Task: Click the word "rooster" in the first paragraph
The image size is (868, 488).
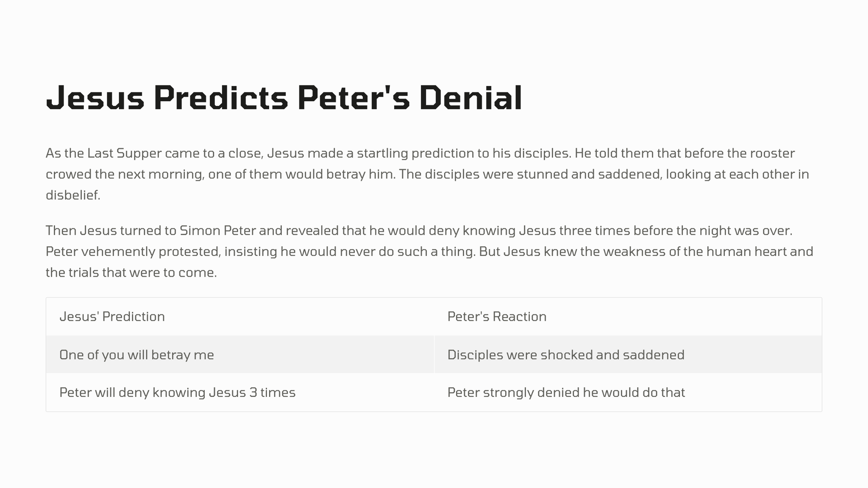Action: click(772, 153)
